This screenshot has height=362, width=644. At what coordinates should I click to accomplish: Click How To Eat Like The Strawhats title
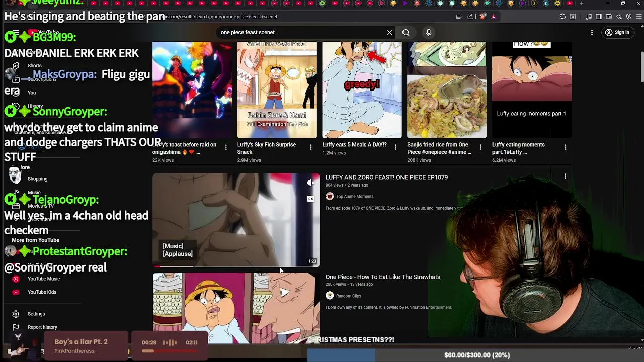pyautogui.click(x=382, y=277)
